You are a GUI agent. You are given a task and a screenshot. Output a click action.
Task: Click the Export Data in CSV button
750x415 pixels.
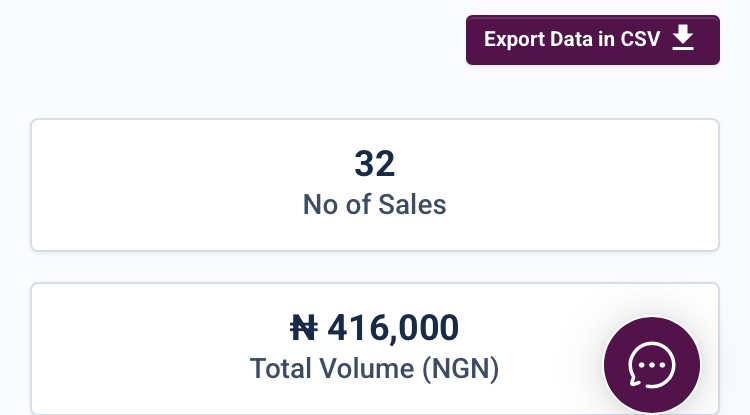593,40
